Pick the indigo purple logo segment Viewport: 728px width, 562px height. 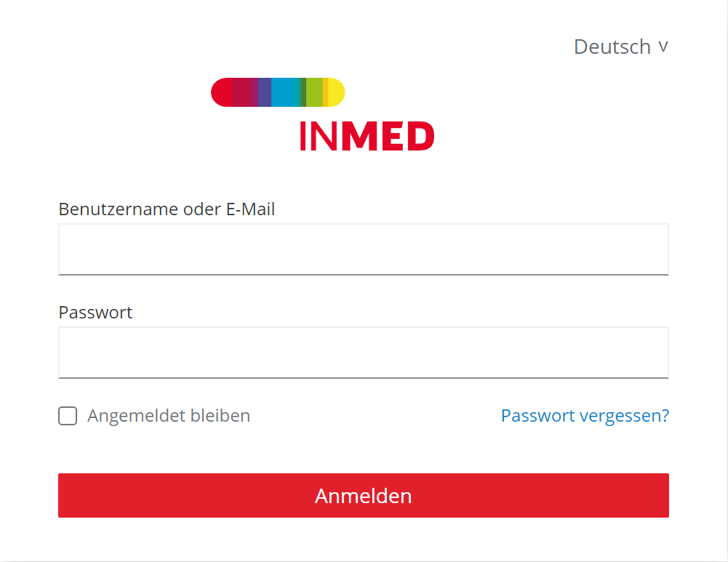click(x=265, y=92)
